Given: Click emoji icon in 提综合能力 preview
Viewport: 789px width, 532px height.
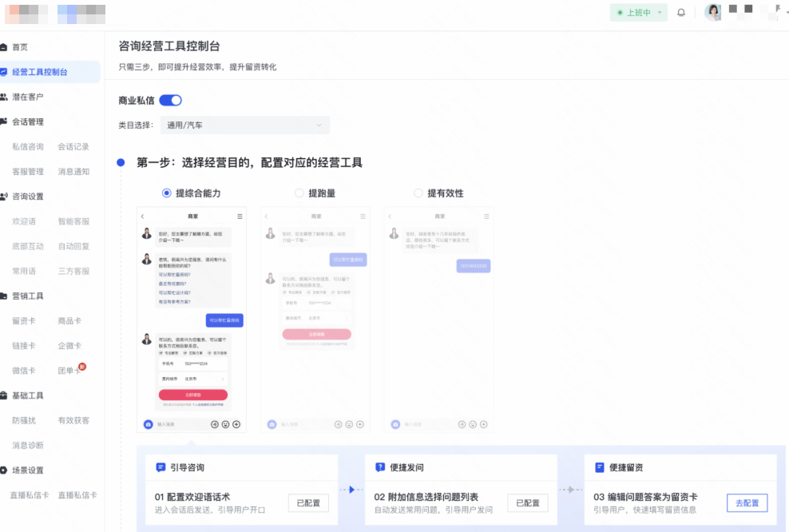Looking at the screenshot, I should coord(225,424).
